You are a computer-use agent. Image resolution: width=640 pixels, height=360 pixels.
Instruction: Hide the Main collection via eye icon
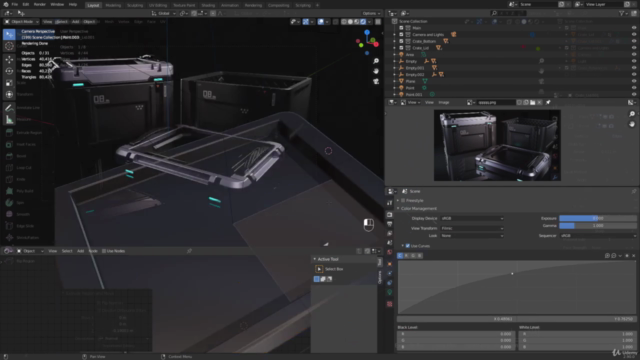[x=634, y=28]
